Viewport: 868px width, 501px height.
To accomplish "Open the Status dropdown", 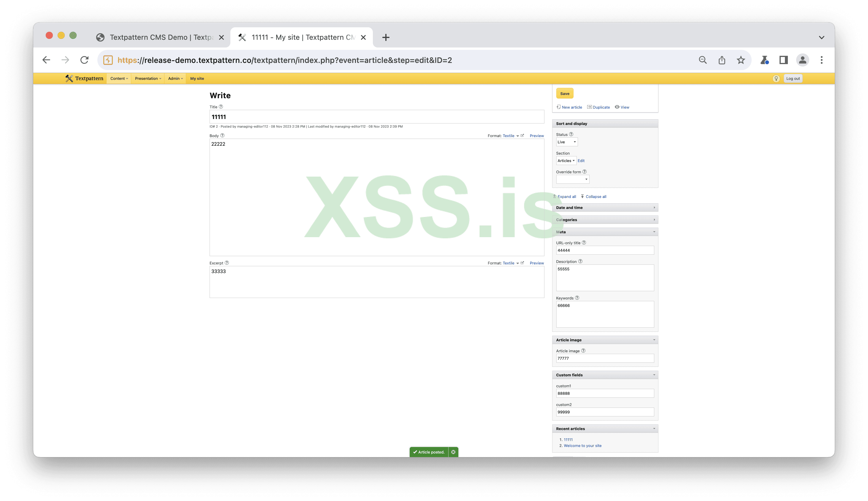I will click(566, 142).
